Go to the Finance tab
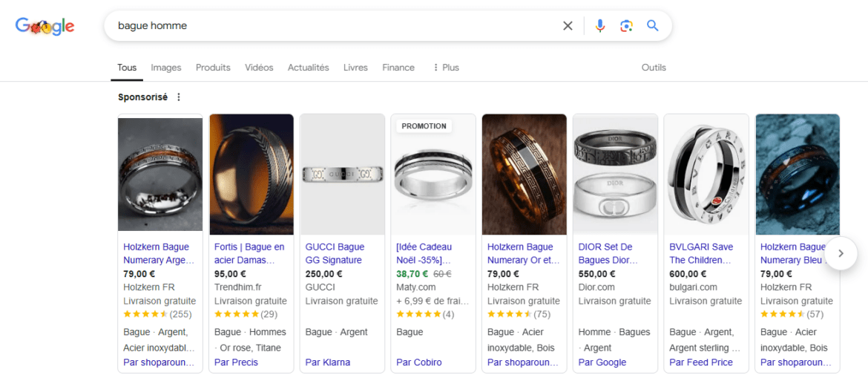 pos(398,68)
